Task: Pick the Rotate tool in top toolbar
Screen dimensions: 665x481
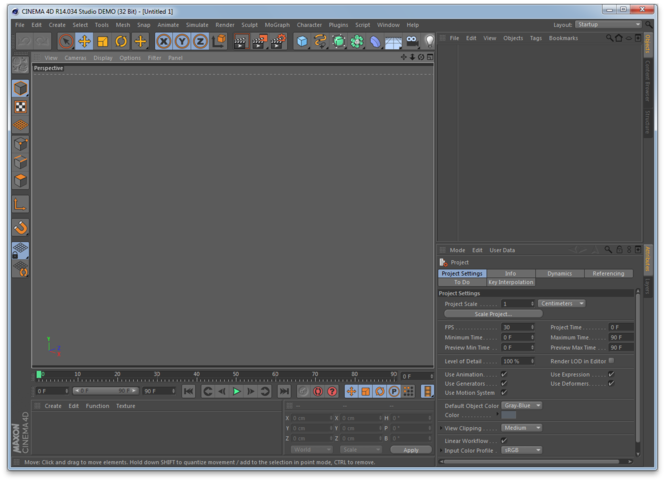Action: [121, 41]
